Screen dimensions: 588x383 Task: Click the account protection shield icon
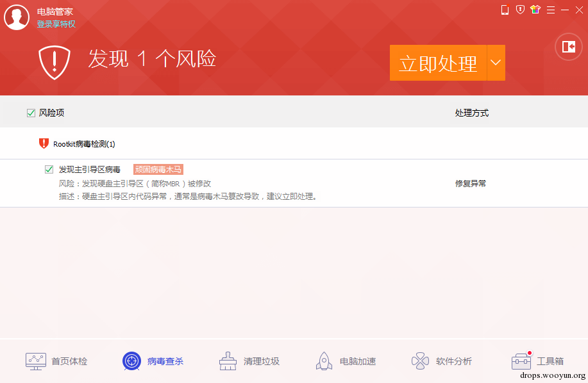pyautogui.click(x=519, y=10)
